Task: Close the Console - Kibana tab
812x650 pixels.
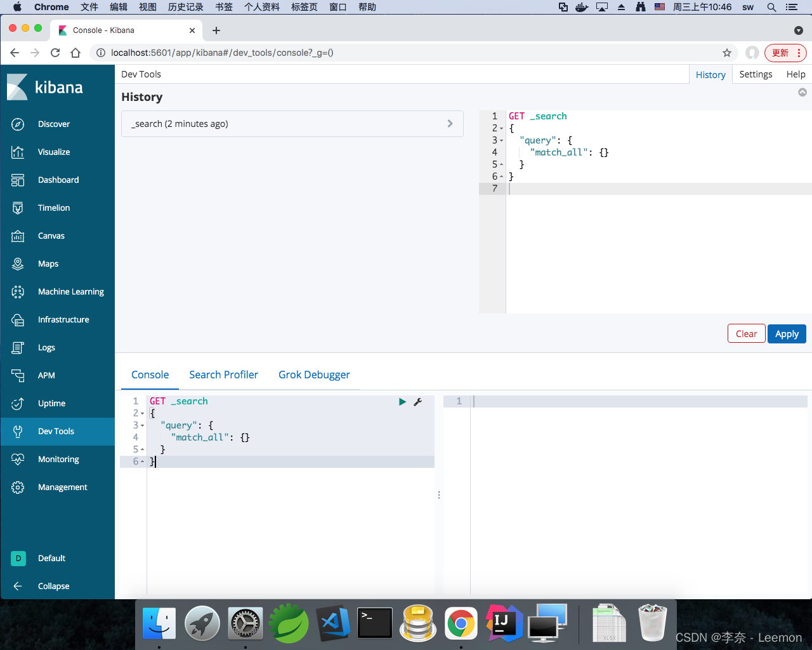Action: pos(192,30)
